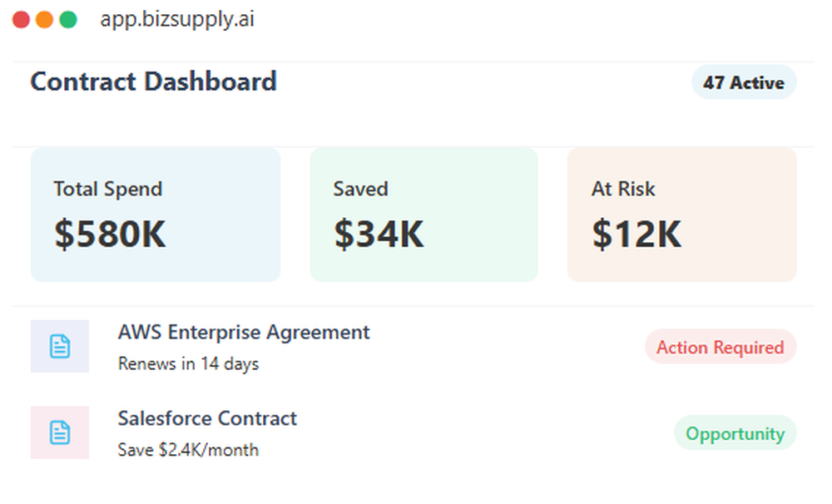Click the 47 Active contracts badge
This screenshot has width=832, height=504.
click(744, 82)
